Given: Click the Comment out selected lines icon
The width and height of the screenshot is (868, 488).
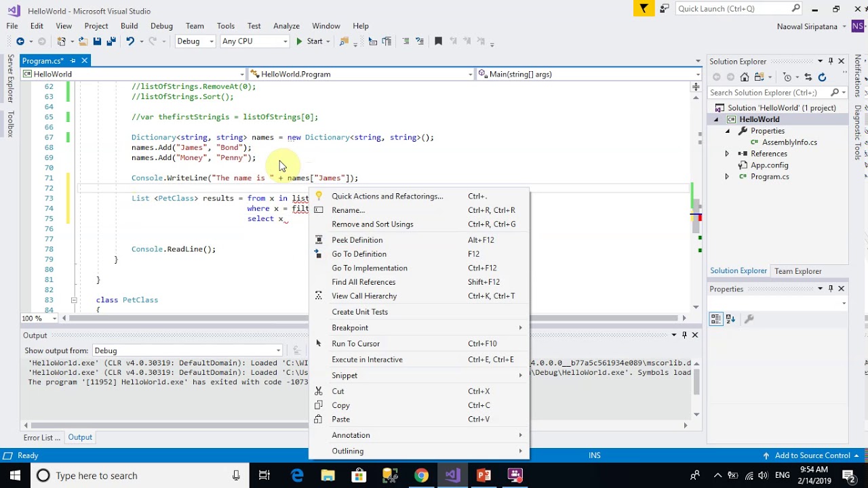Looking at the screenshot, I should [x=406, y=41].
